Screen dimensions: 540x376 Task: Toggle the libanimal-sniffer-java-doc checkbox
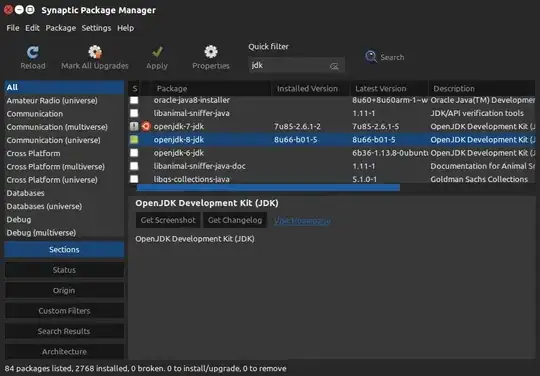coord(134,166)
